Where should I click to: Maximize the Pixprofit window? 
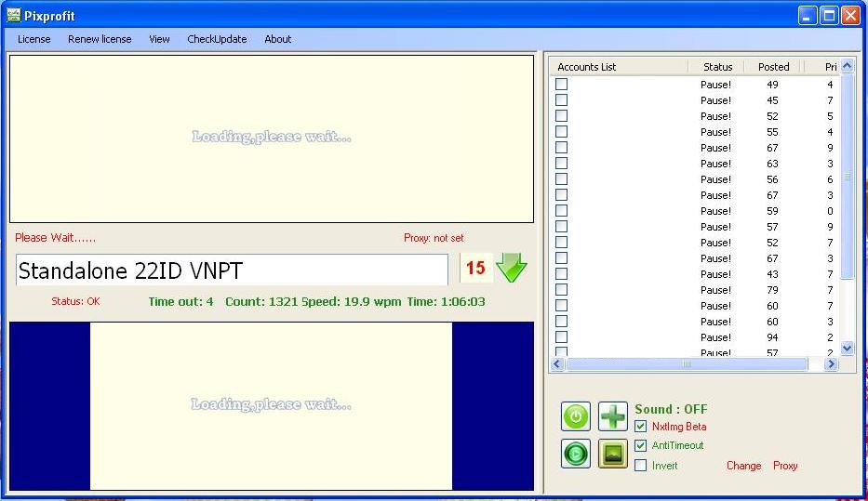pyautogui.click(x=829, y=16)
